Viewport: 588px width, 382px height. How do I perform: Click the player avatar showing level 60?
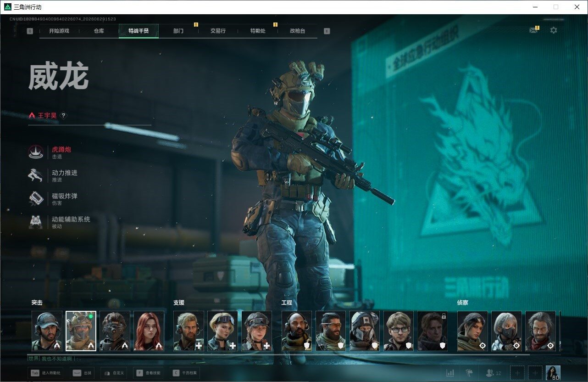click(553, 373)
